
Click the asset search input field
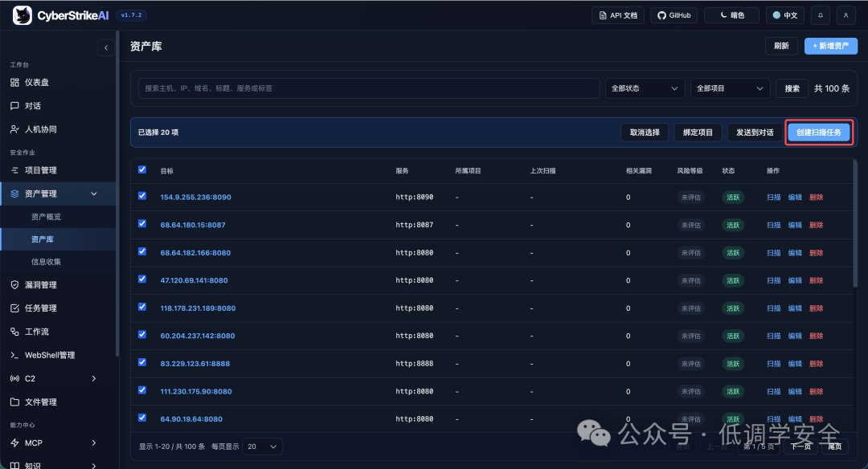pyautogui.click(x=369, y=88)
